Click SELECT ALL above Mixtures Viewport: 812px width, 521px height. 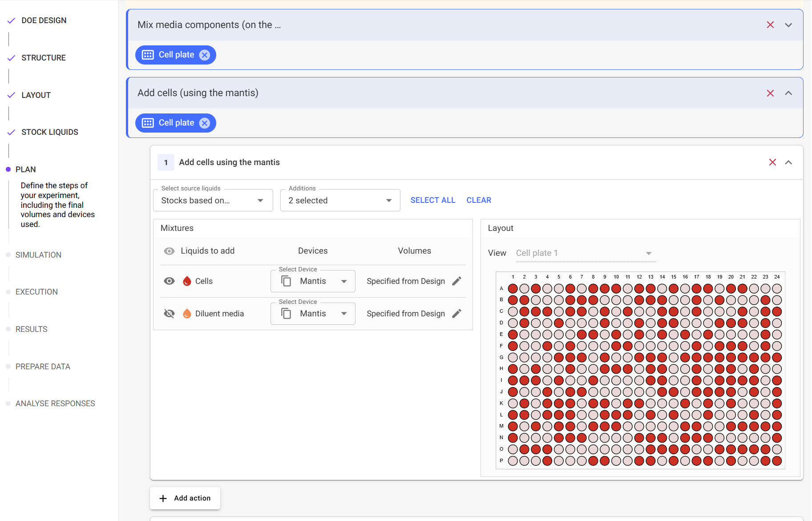(x=432, y=200)
